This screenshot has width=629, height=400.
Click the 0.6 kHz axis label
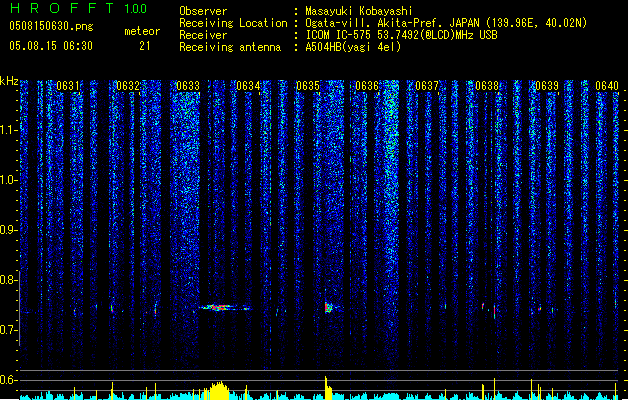coord(8,380)
